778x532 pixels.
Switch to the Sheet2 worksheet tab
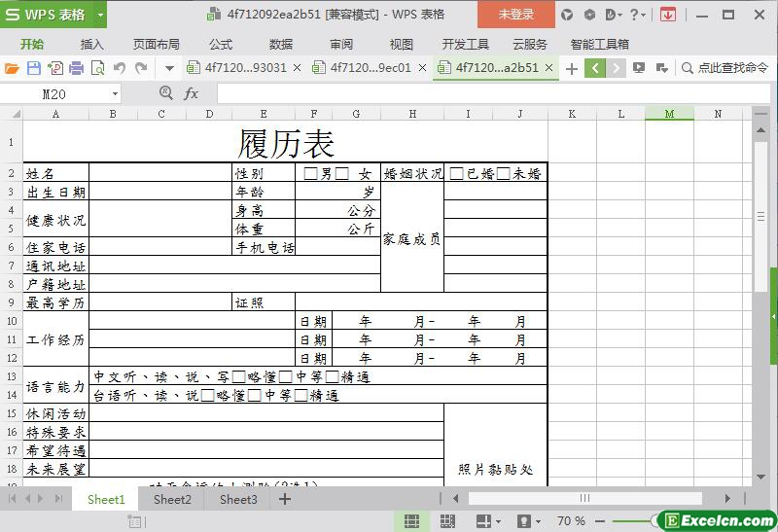pyautogui.click(x=172, y=499)
